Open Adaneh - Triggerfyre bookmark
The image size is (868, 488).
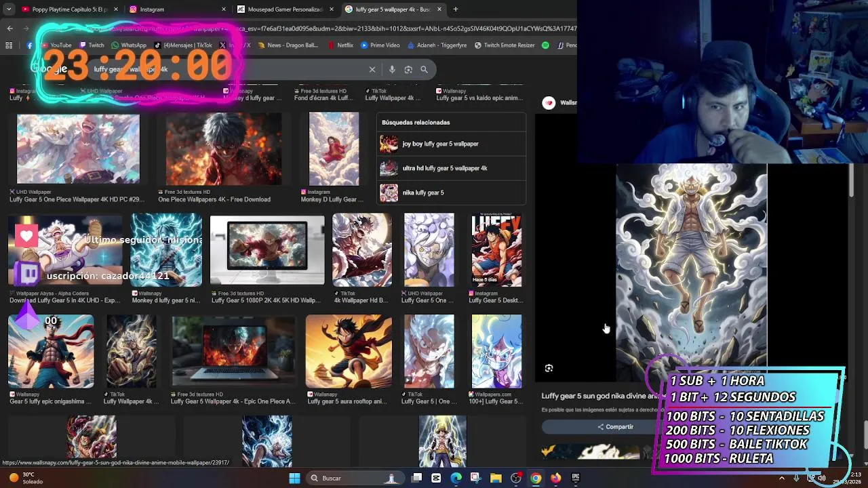click(437, 45)
